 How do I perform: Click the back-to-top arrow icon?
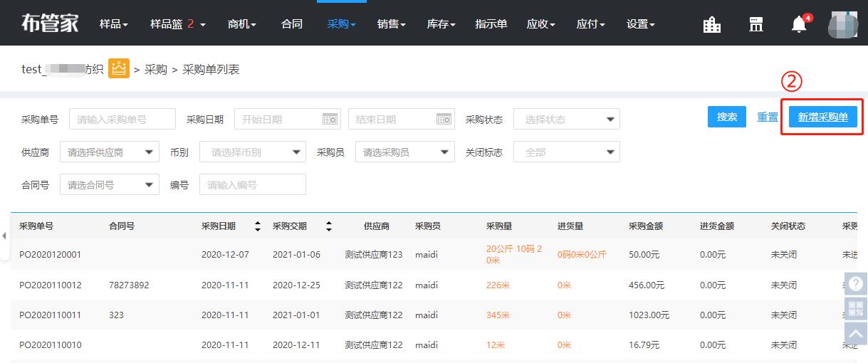[x=856, y=332]
